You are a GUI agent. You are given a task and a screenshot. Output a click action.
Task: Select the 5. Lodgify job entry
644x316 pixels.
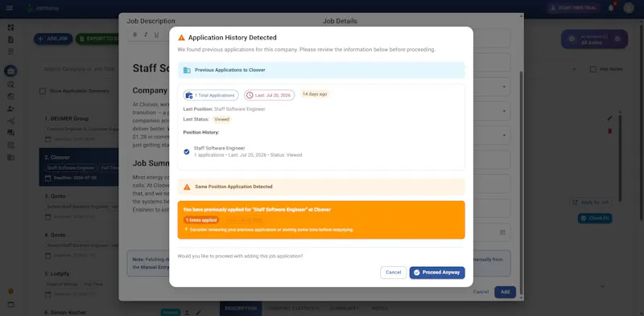click(x=79, y=283)
